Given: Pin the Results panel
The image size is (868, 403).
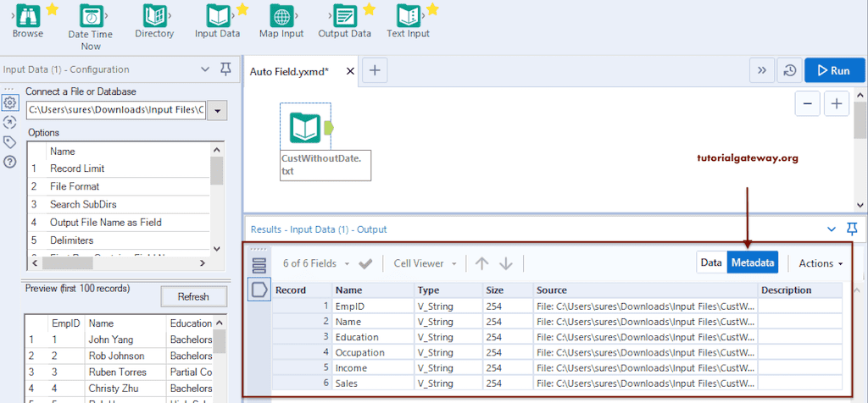Looking at the screenshot, I should [853, 229].
